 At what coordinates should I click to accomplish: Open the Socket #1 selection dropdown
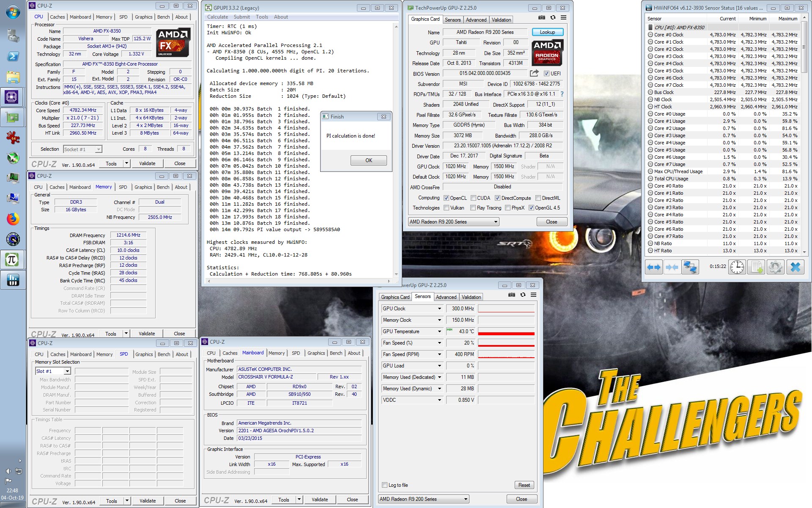(82, 149)
